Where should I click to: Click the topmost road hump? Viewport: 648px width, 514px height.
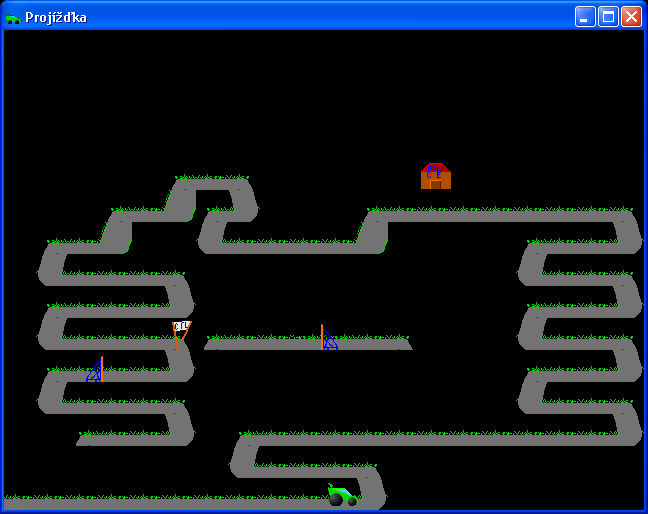[x=212, y=184]
